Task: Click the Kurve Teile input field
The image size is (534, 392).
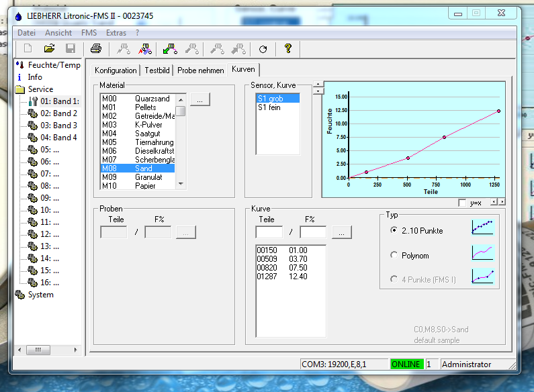Action: (269, 232)
